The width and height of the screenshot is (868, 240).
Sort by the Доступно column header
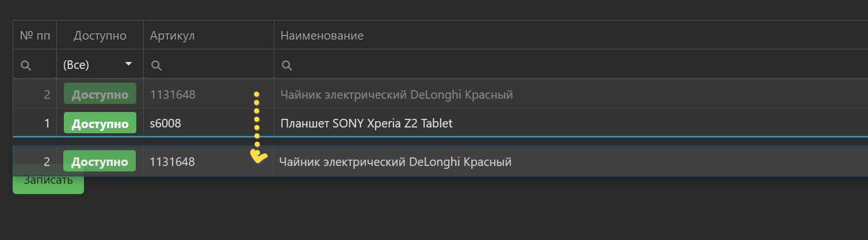(x=100, y=36)
